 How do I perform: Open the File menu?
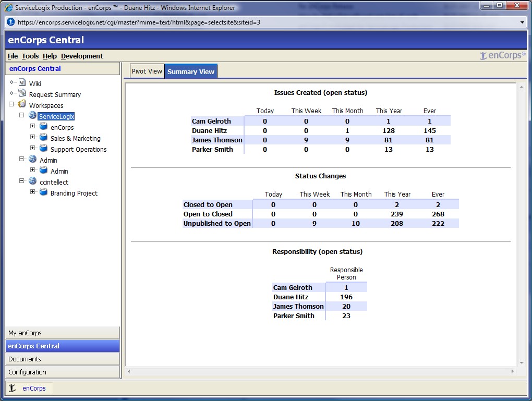[13, 56]
